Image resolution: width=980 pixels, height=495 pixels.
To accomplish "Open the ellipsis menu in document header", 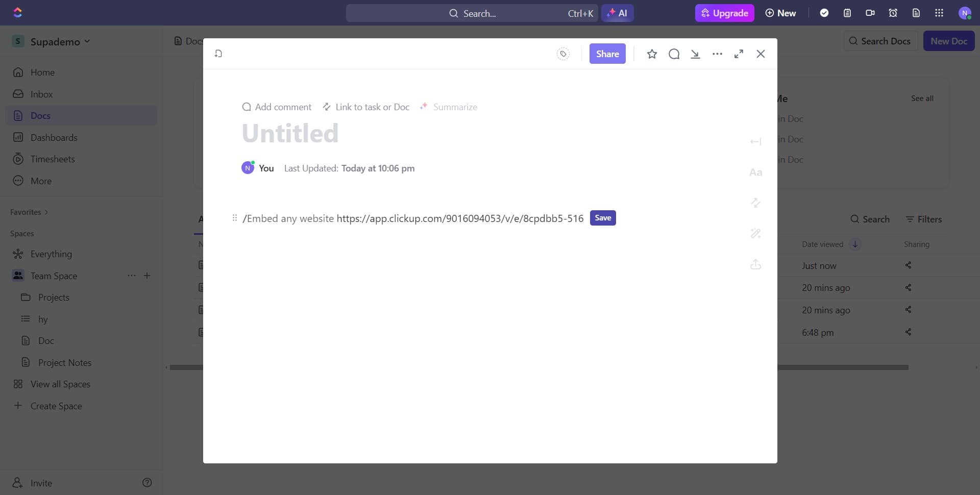I will pos(717,54).
